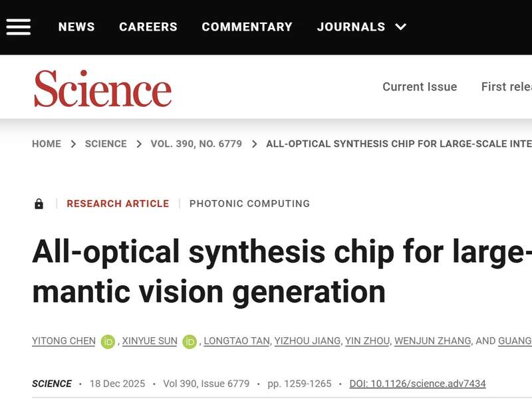Open the Careers menu item

pos(148,27)
